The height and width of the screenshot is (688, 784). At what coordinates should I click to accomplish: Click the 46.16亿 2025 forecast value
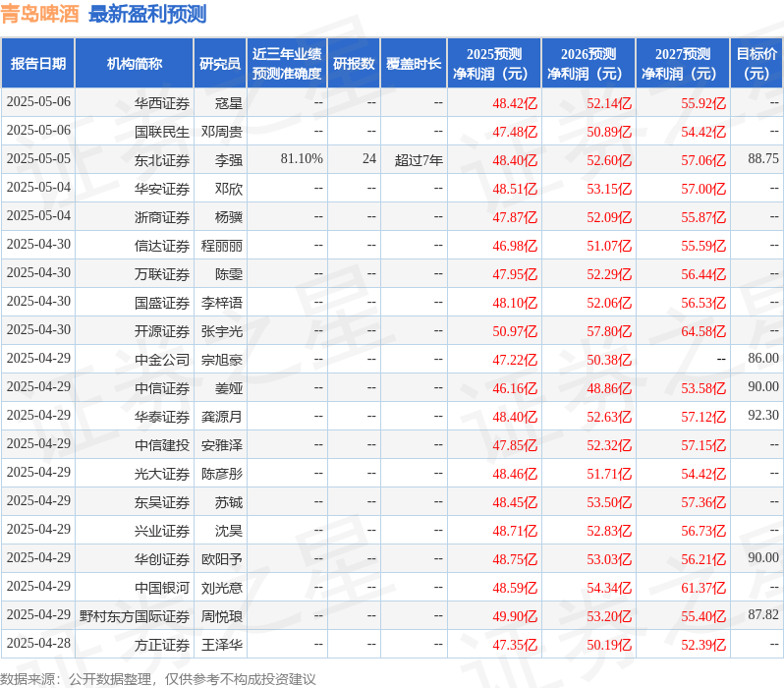coord(515,389)
